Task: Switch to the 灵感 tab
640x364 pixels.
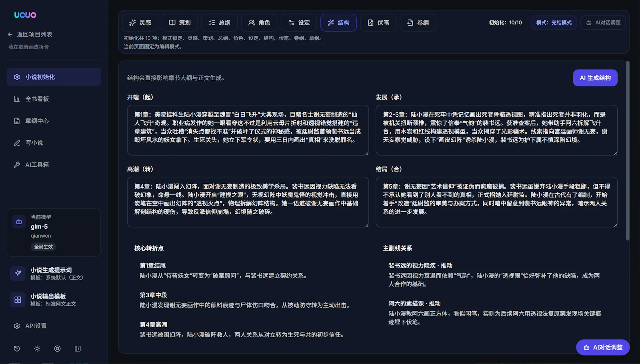Action: tap(140, 23)
